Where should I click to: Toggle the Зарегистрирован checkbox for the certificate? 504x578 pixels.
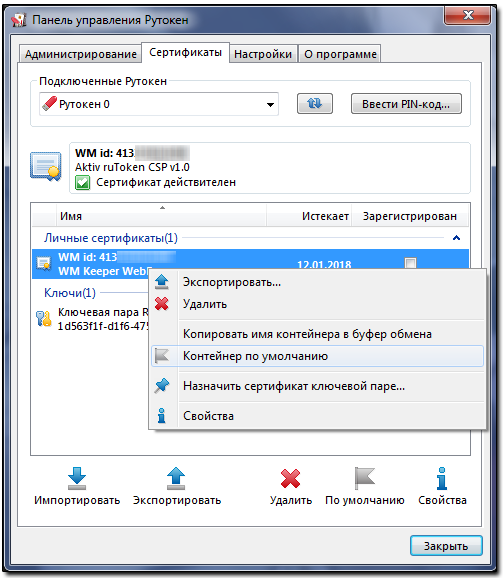[x=410, y=263]
